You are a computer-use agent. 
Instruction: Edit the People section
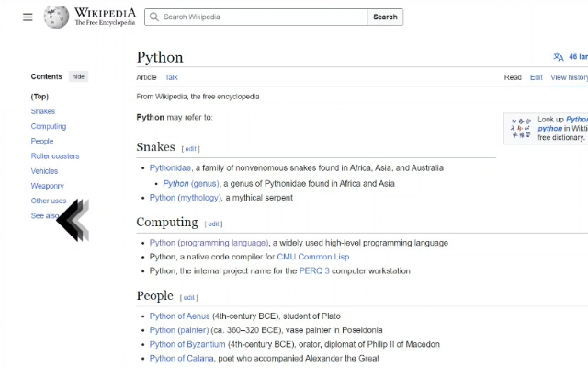click(x=188, y=298)
